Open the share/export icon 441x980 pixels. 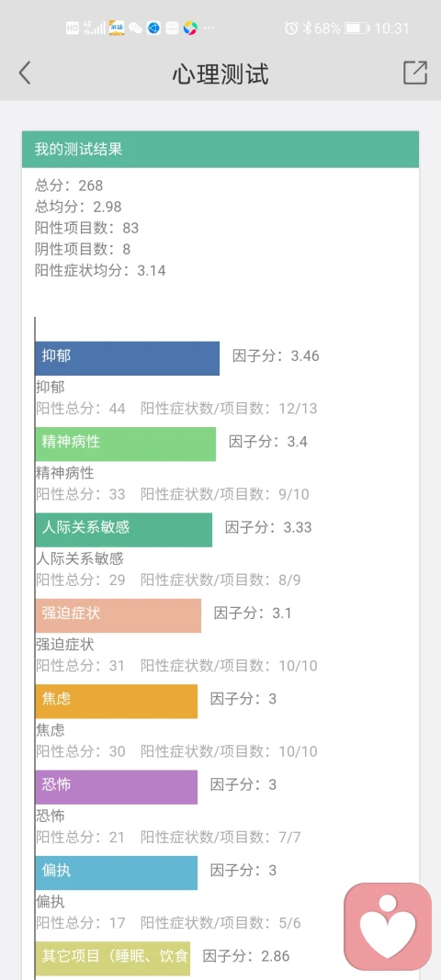click(414, 73)
